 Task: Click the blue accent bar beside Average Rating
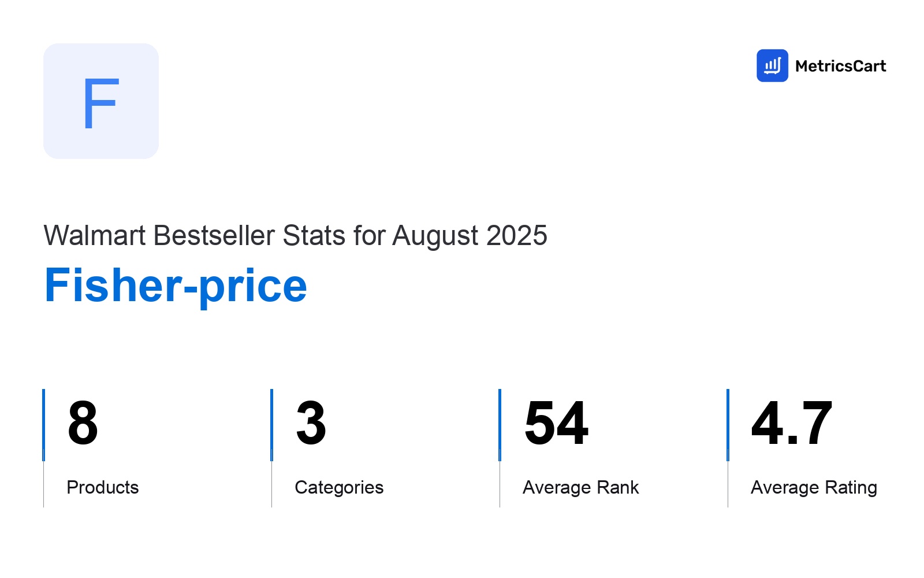(x=728, y=425)
